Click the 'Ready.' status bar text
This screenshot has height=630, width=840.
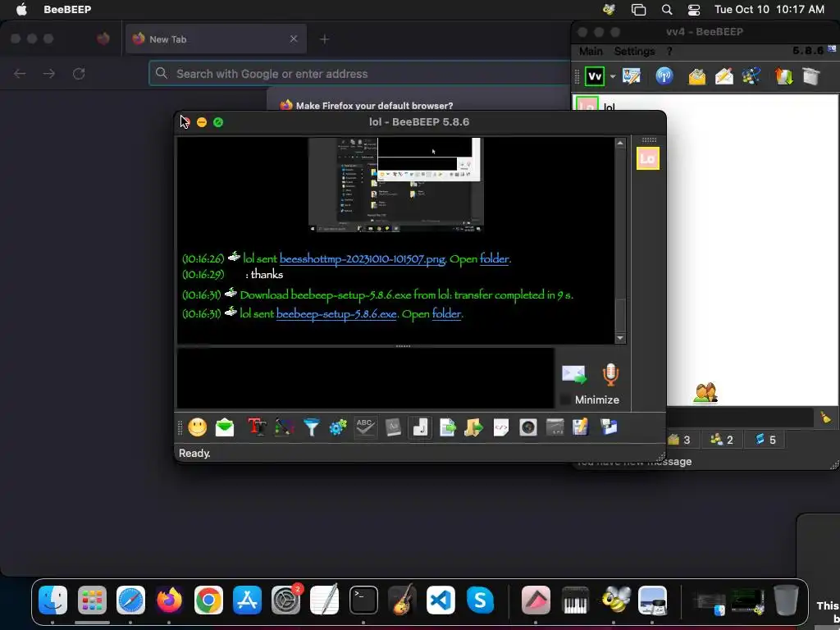pyautogui.click(x=194, y=453)
